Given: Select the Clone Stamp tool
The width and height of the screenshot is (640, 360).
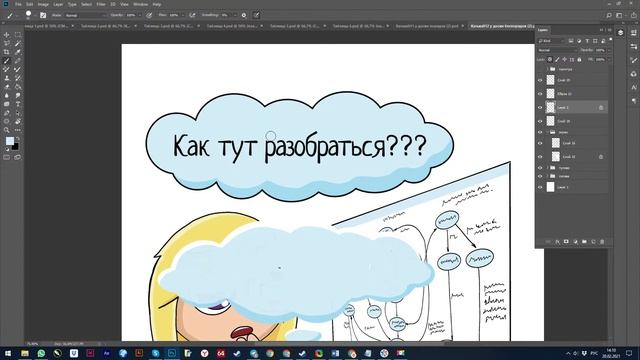Looking at the screenshot, I should click(6, 78).
